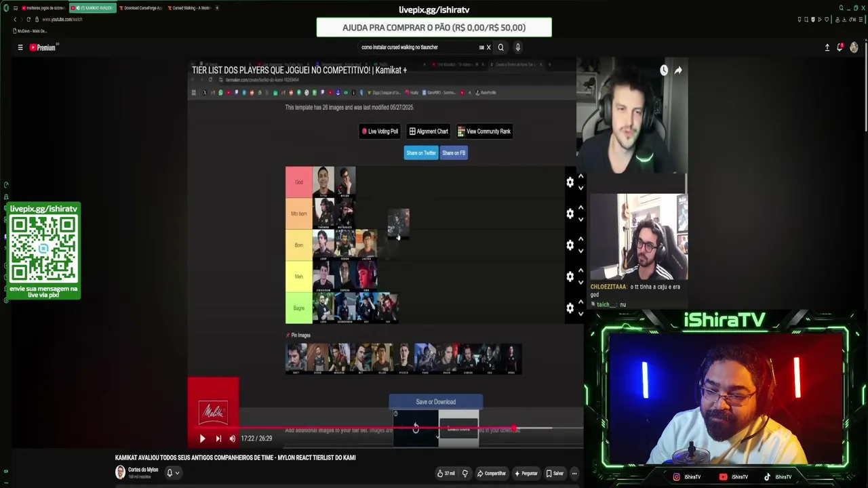Click the livepix.gg QR code

tap(43, 249)
